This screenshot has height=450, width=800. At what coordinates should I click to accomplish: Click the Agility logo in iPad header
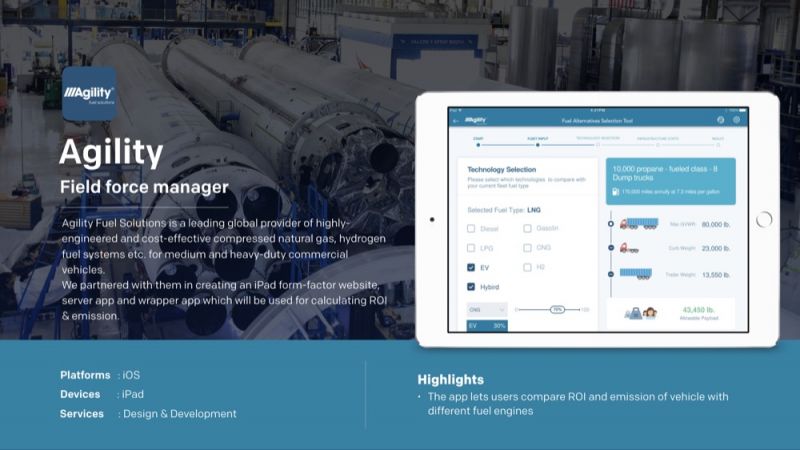click(476, 120)
